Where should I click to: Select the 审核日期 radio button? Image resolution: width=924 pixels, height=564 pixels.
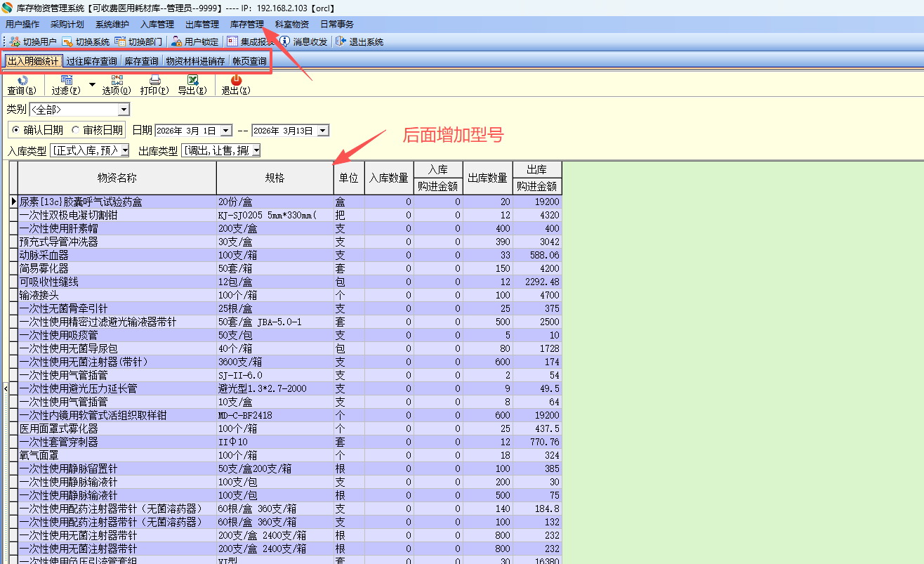[x=75, y=130]
